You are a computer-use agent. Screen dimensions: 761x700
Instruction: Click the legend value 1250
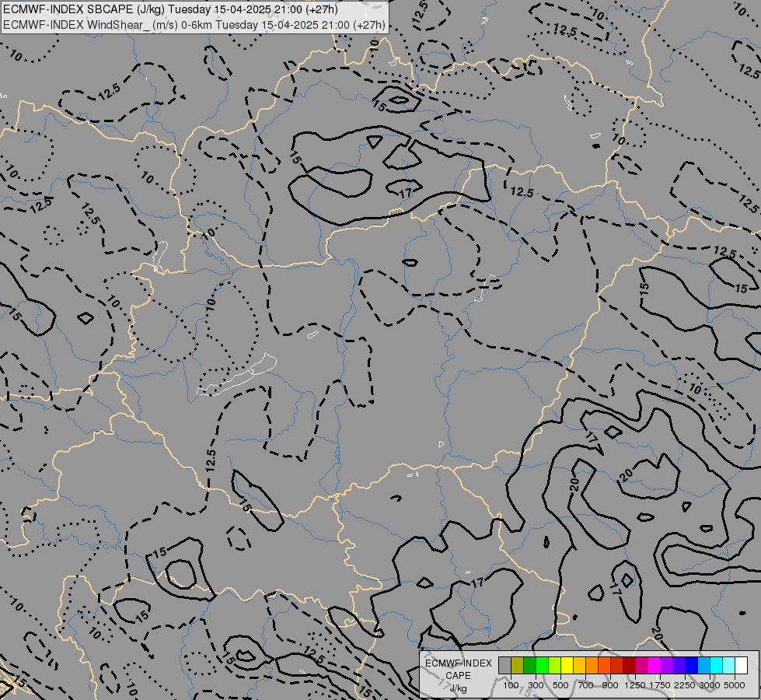635,685
